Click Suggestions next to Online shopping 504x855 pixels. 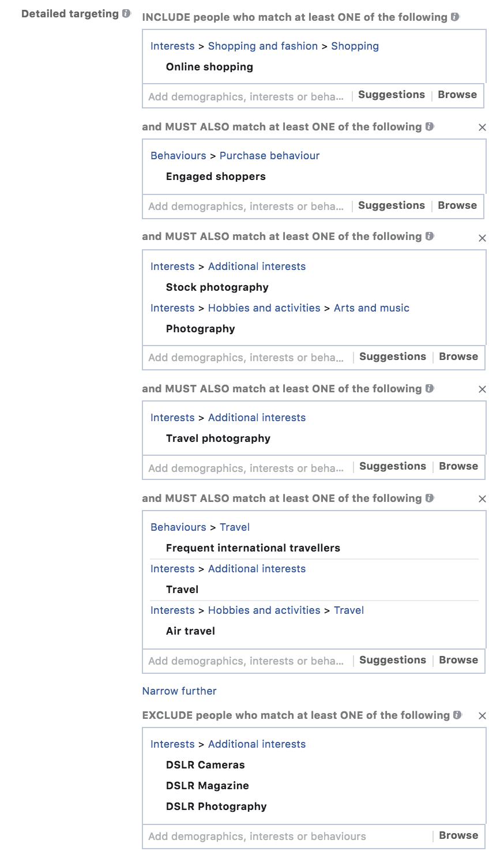tap(391, 95)
